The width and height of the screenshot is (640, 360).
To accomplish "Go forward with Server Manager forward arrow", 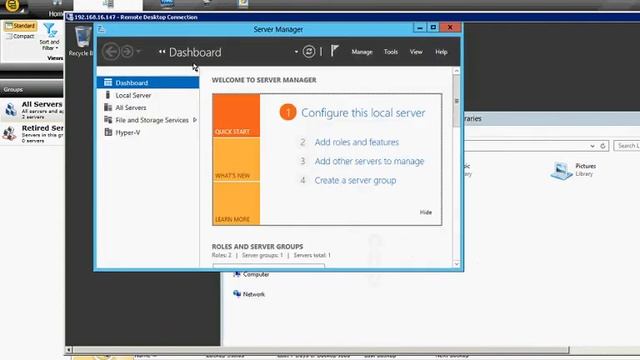I will 127,52.
